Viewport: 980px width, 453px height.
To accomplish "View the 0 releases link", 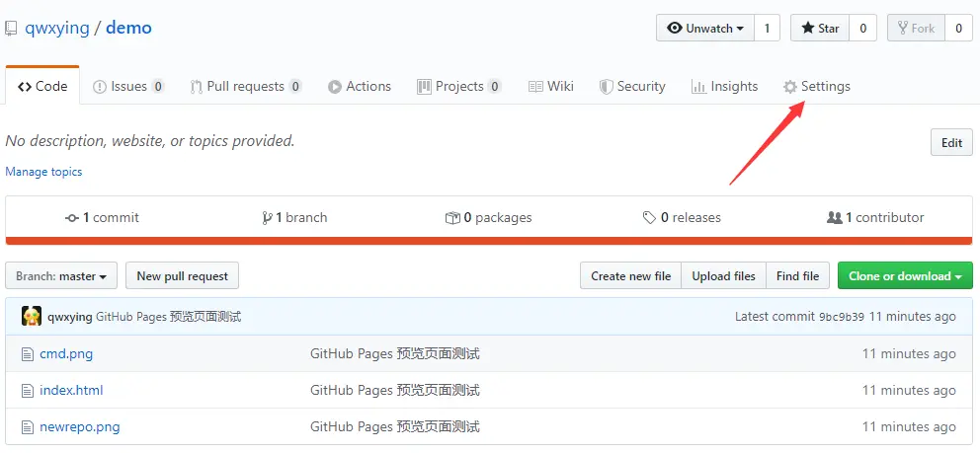I will click(x=682, y=218).
